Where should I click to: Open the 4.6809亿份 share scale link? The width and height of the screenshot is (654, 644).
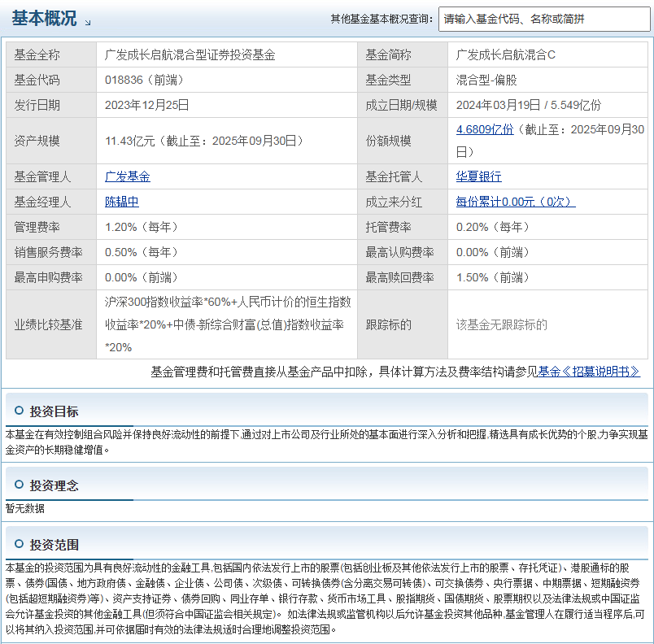tap(485, 129)
